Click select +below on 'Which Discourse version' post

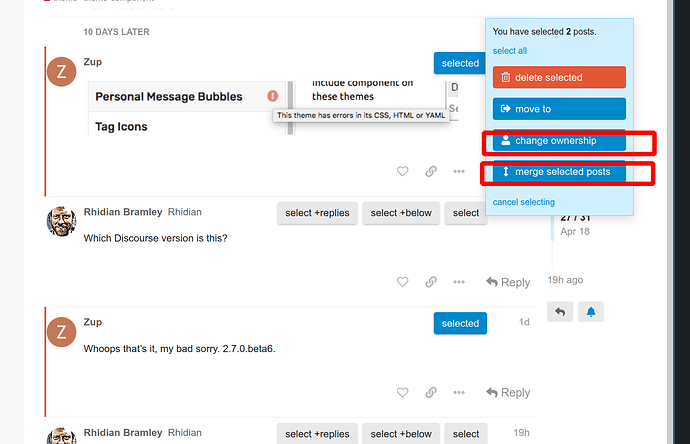[400, 213]
